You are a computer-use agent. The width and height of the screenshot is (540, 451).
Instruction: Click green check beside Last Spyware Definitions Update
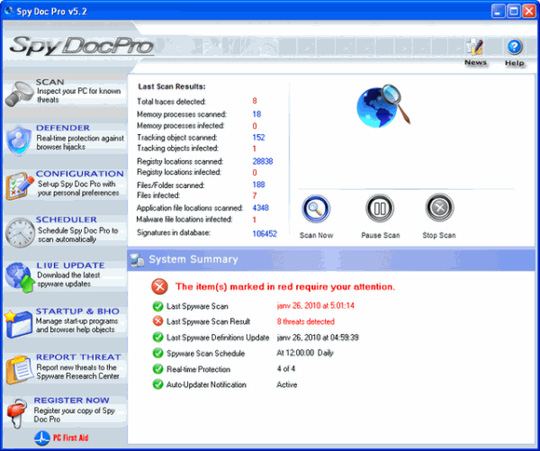tap(158, 337)
